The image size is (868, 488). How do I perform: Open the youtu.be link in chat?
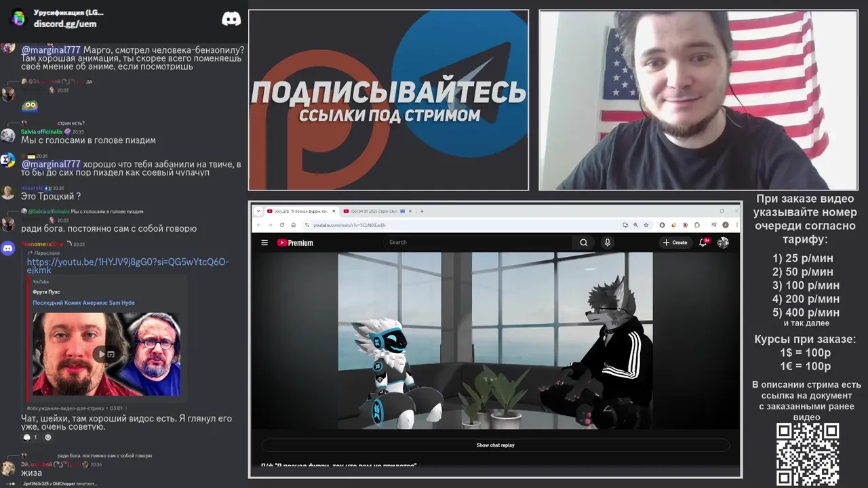click(127, 266)
